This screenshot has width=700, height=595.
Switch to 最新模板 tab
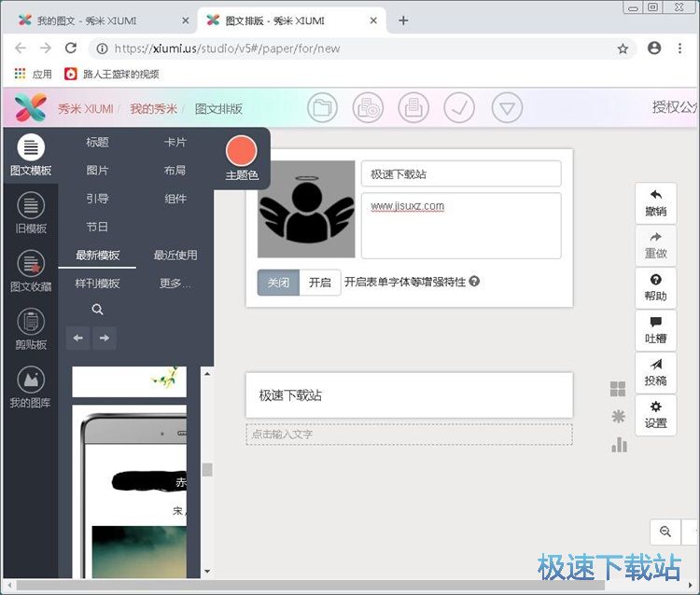pyautogui.click(x=97, y=256)
